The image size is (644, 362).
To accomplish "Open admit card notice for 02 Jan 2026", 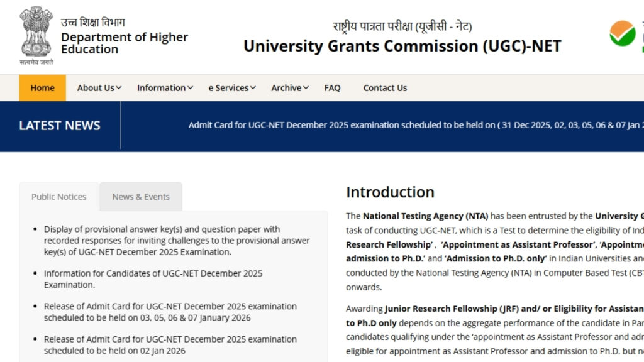I will click(x=170, y=344).
